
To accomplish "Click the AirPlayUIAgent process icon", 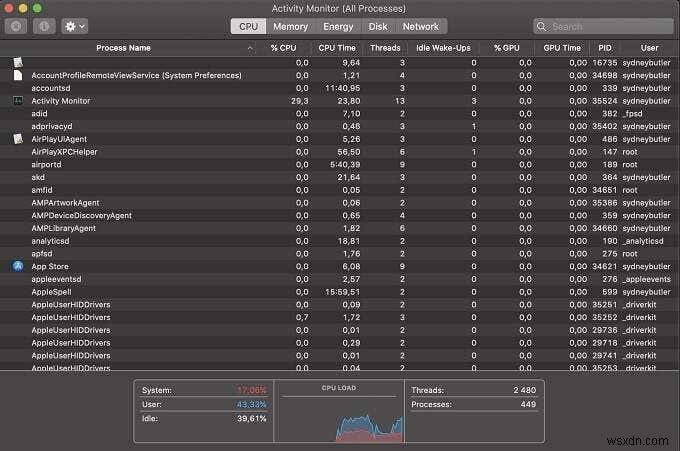I will pyautogui.click(x=18, y=139).
